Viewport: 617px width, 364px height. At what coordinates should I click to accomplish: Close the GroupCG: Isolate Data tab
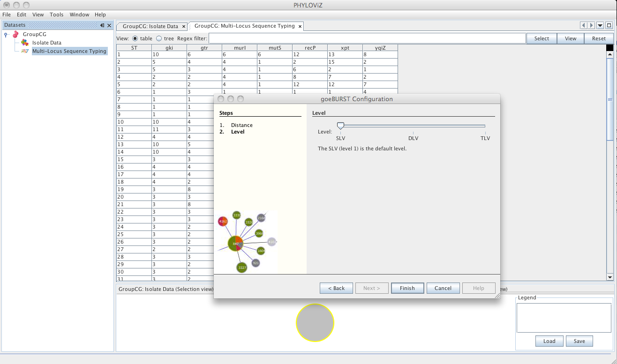[184, 26]
